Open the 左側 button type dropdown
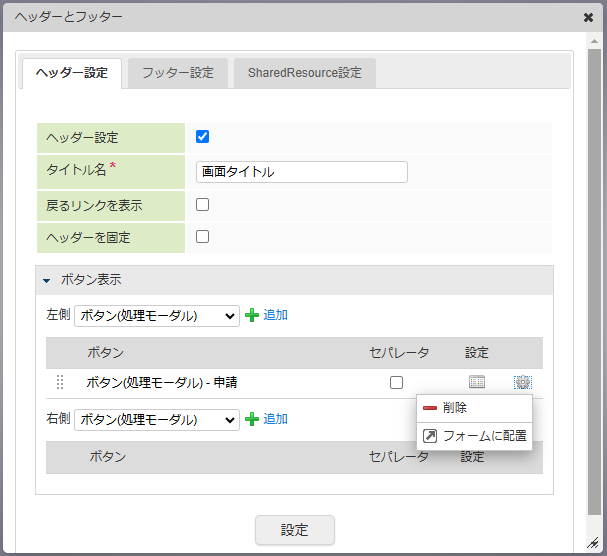The image size is (607, 556). tap(157, 315)
